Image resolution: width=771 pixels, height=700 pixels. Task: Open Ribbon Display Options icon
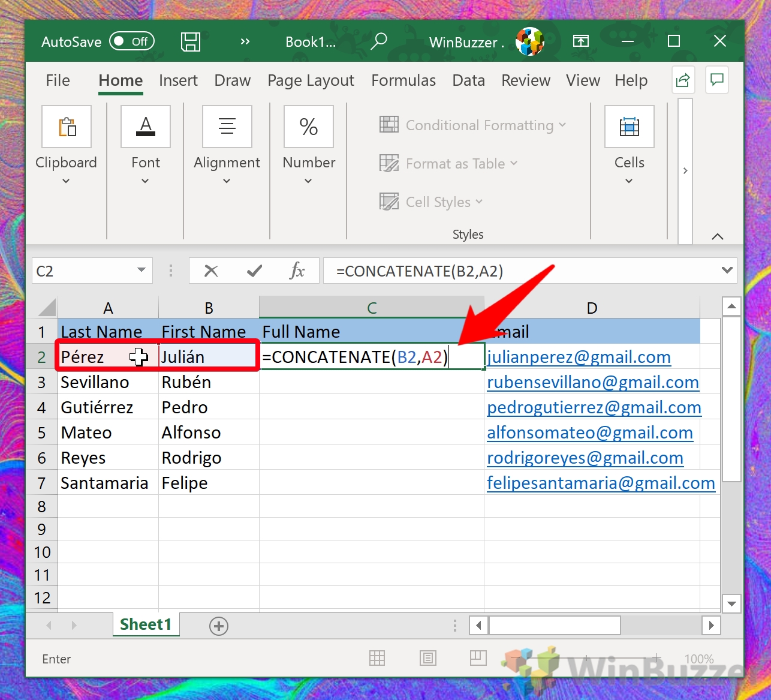[x=580, y=41]
